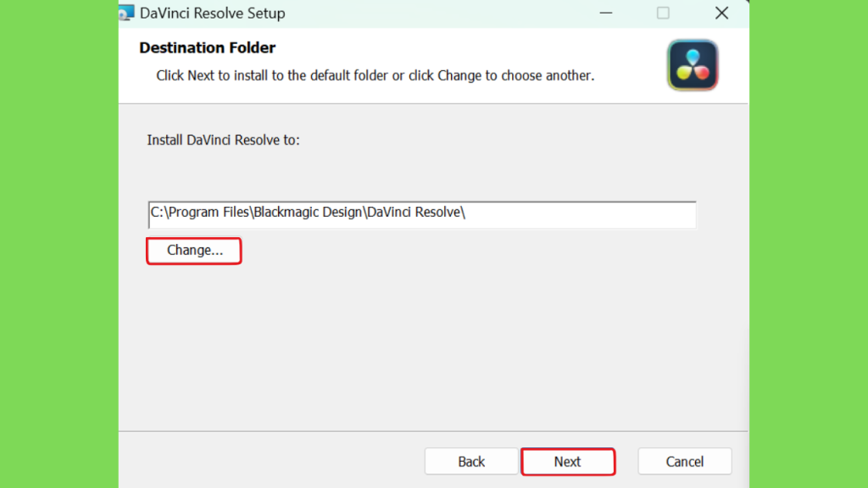Minimize the DaVinci Resolve Setup window
The image size is (868, 488).
(606, 13)
